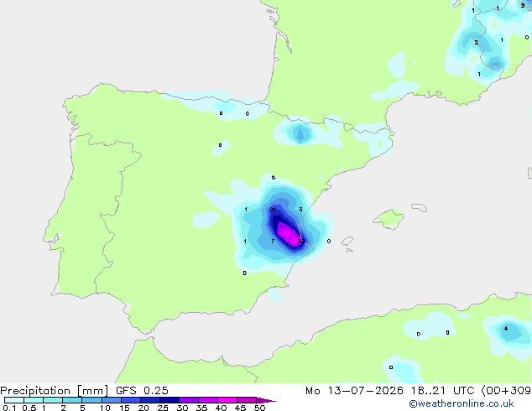532x411 pixels.
Task: Click the 0.5–1 mm legend color box
Action: click(x=34, y=400)
